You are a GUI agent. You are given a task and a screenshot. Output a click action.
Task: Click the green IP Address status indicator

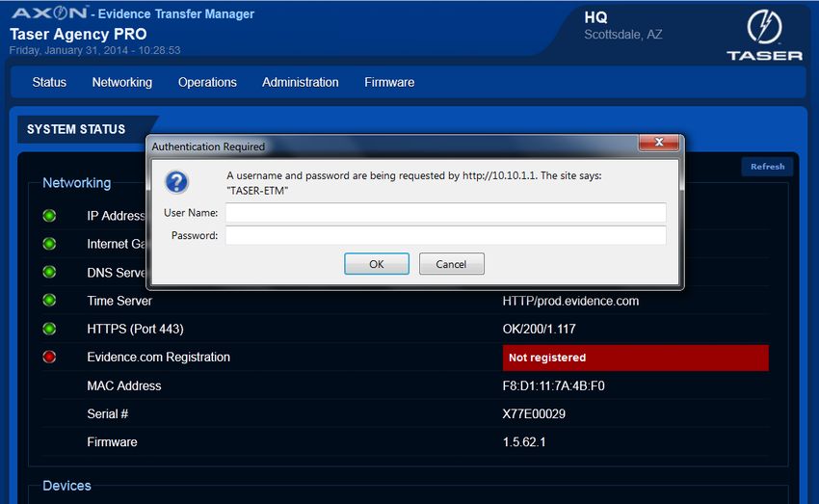click(x=49, y=216)
